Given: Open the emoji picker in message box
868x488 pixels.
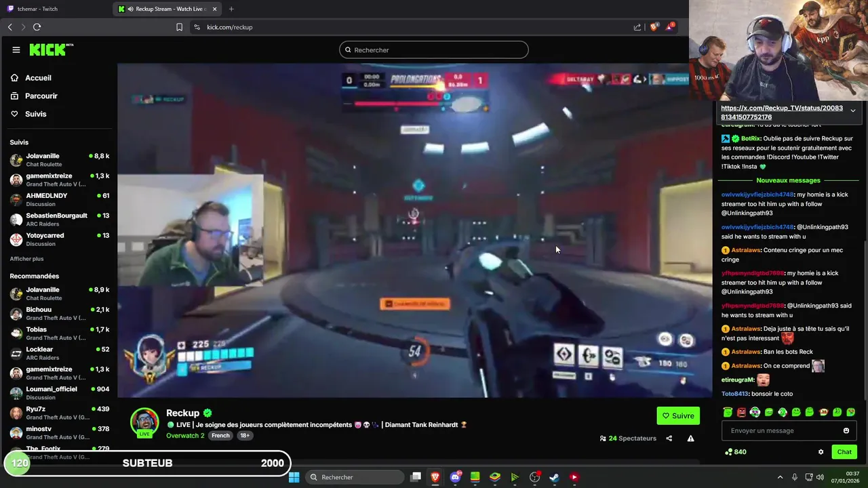Looking at the screenshot, I should 846,430.
